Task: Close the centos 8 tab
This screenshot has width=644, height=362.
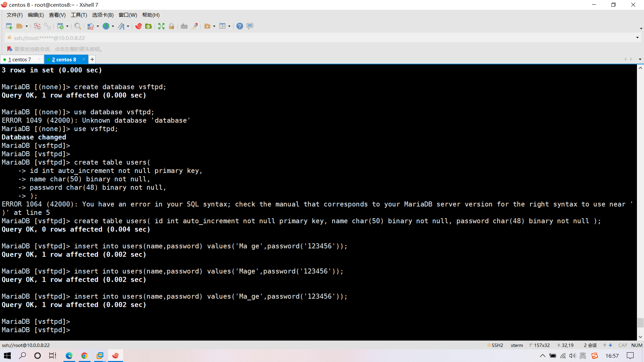Action: [x=84, y=59]
